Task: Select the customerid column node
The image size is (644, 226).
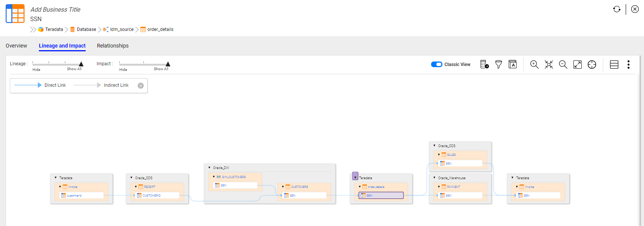Action: coord(82,195)
